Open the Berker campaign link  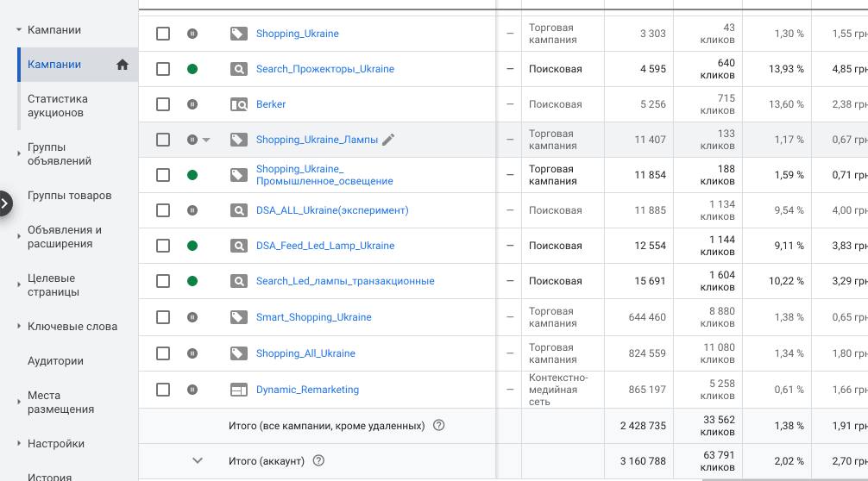(271, 104)
